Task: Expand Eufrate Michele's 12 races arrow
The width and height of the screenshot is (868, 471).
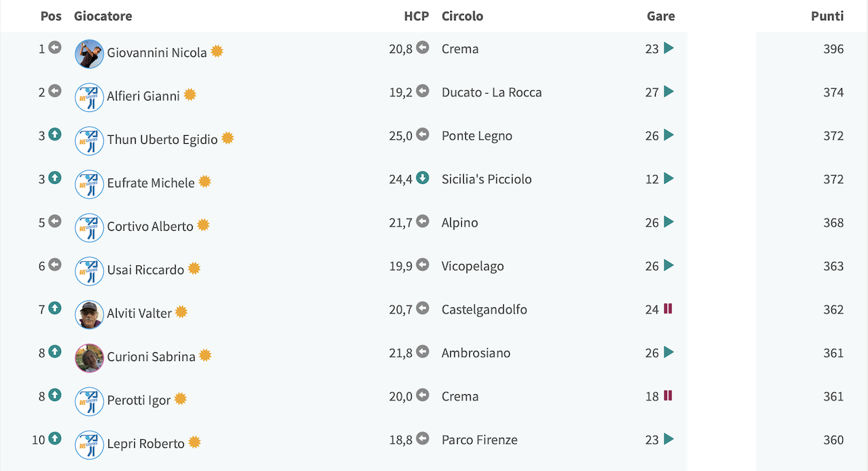Action: tap(669, 178)
